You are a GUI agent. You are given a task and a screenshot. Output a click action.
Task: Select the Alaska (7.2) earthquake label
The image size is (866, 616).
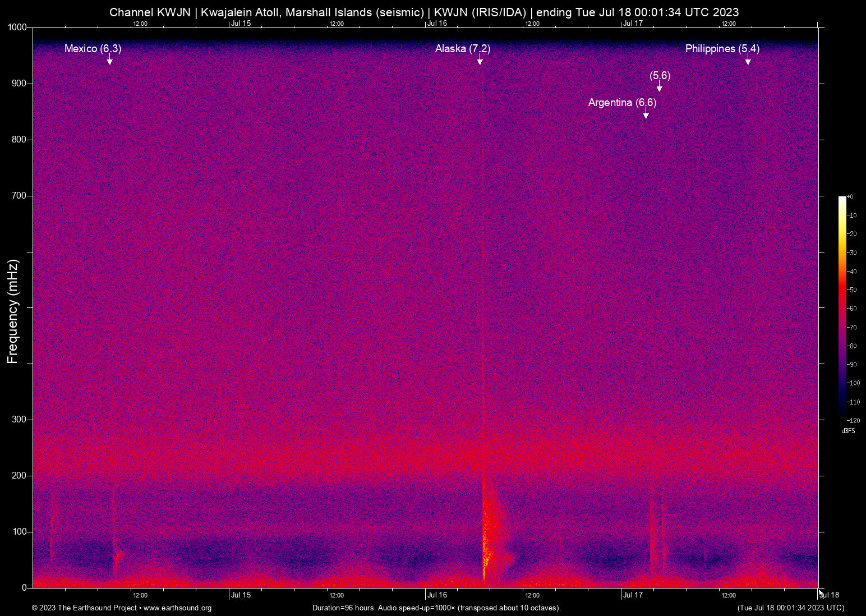click(463, 49)
